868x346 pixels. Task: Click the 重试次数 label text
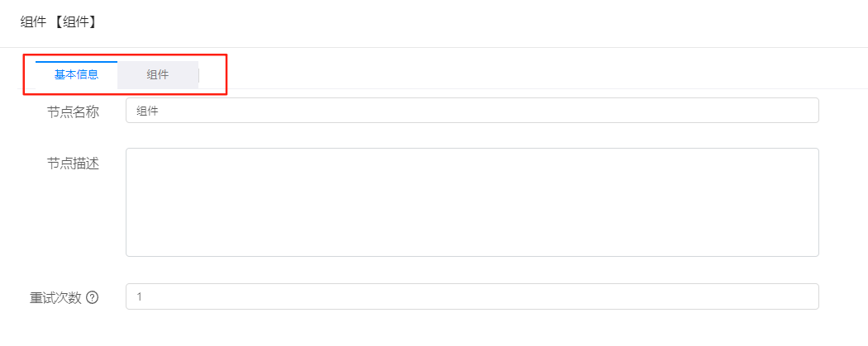pos(55,297)
